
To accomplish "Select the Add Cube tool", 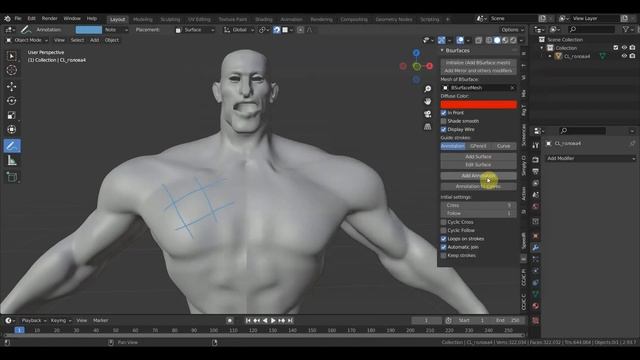I will [x=11, y=177].
